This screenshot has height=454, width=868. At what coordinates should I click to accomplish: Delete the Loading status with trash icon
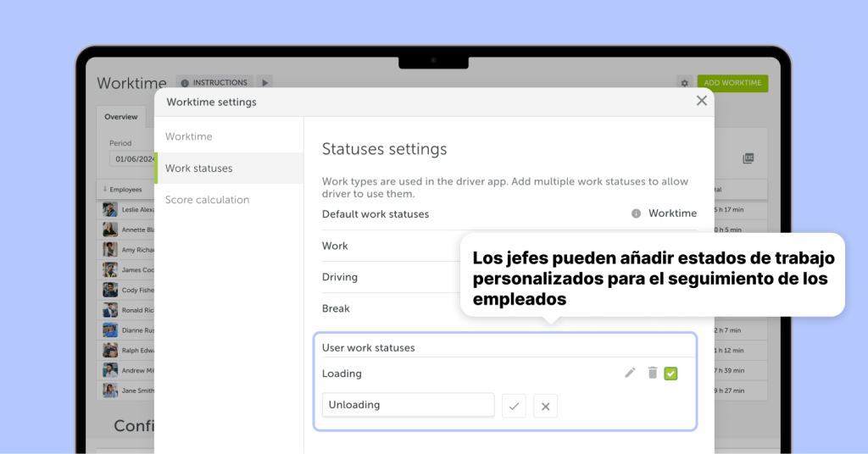[653, 374]
